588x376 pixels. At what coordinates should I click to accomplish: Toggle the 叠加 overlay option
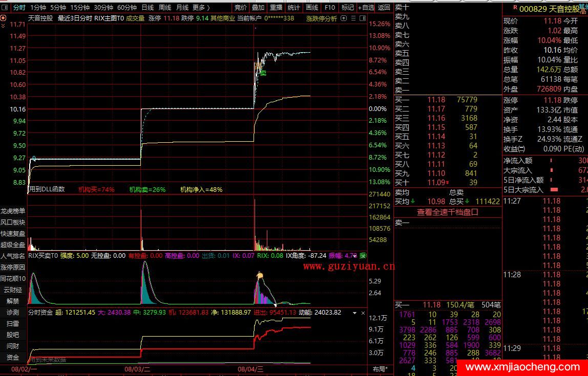[x=258, y=8]
